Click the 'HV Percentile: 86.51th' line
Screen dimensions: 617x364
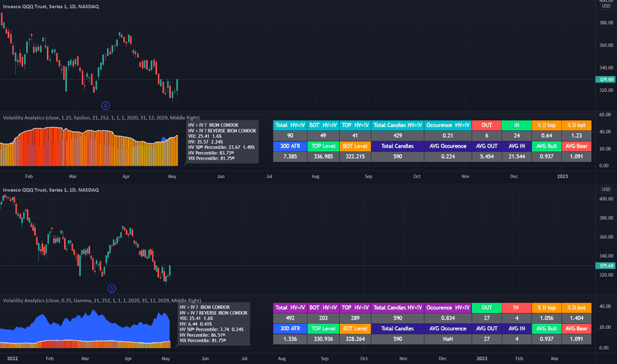point(203,335)
